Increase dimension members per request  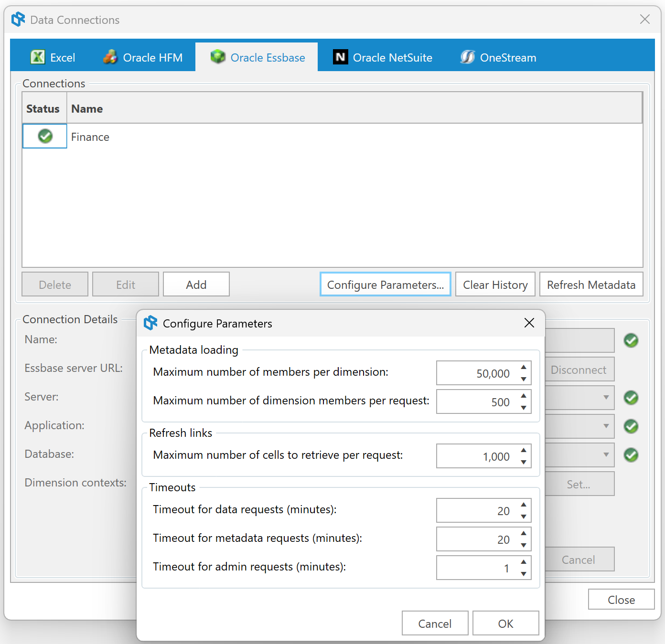pos(524,395)
